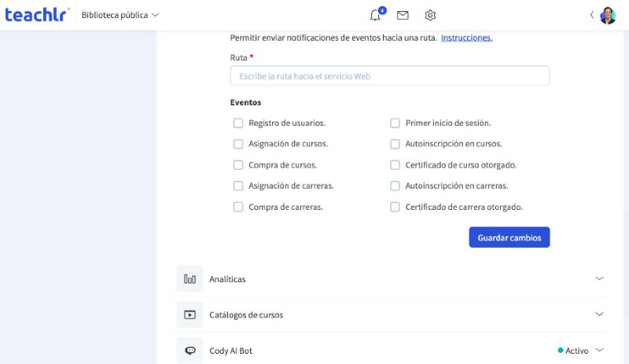Viewport: 629px width, 364px height.
Task: Check Primer inicio de sesión event
Action: point(395,123)
